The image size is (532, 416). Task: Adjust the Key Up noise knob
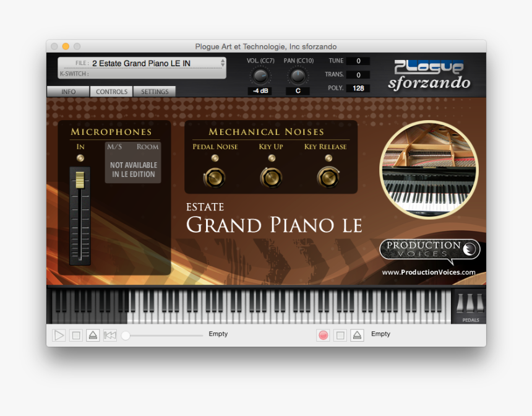coord(271,177)
